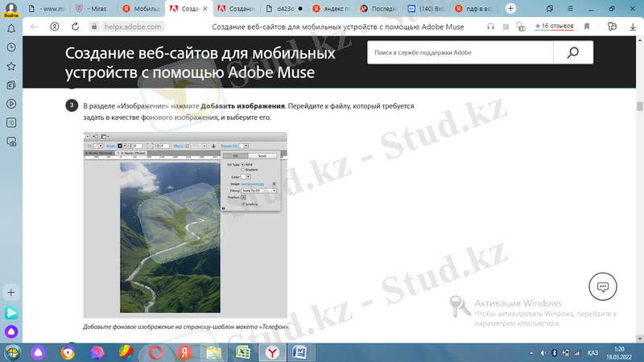Open the notifications bell in the sidebar
The image size is (644, 362).
tap(11, 27)
